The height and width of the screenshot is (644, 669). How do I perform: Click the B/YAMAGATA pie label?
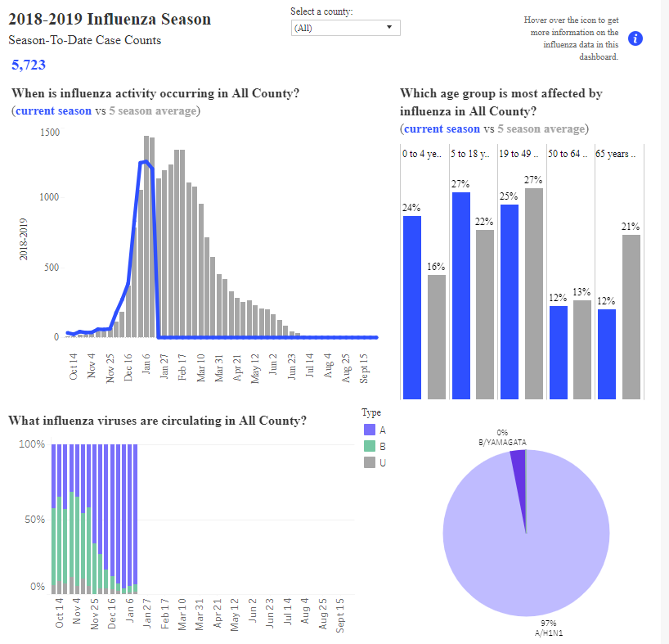502,442
